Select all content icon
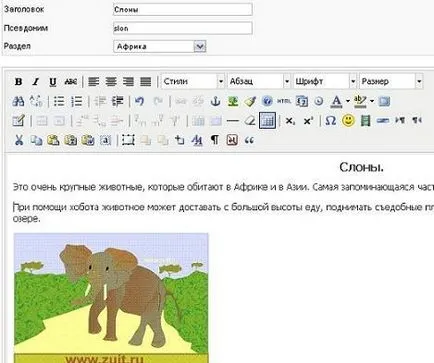 point(105,140)
